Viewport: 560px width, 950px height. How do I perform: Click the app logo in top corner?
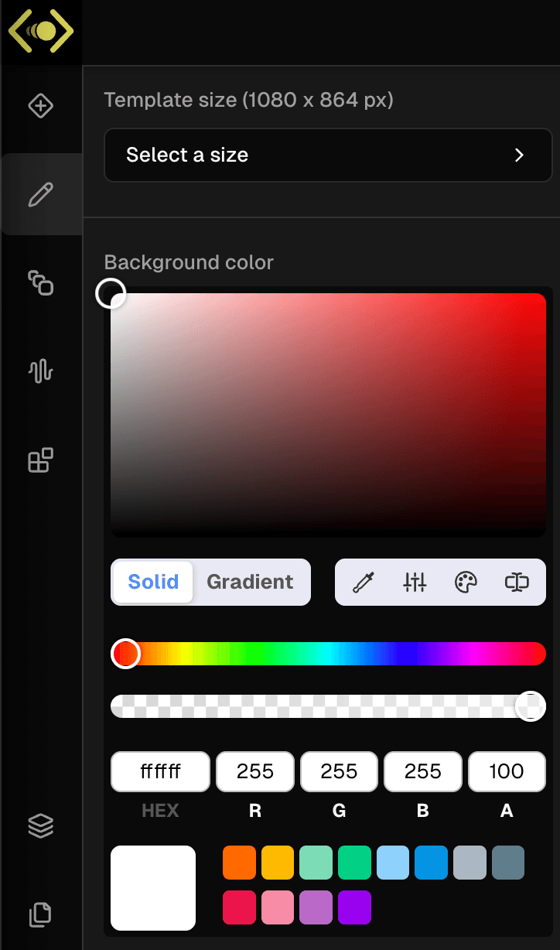coord(41,32)
